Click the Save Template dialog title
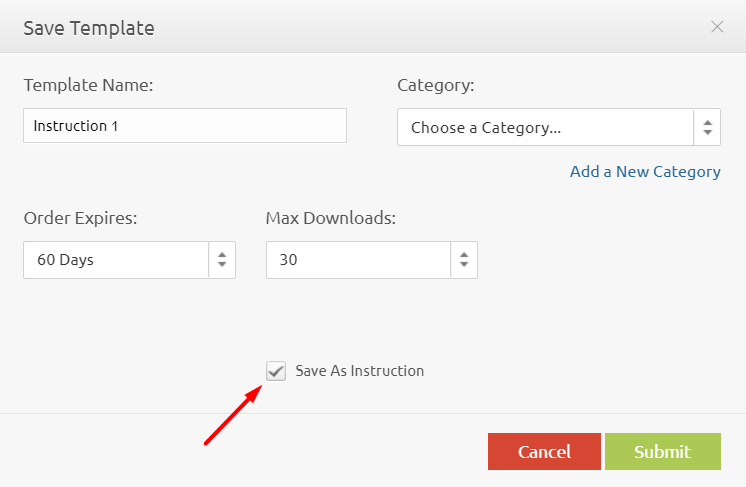This screenshot has height=487, width=746. coord(89,28)
